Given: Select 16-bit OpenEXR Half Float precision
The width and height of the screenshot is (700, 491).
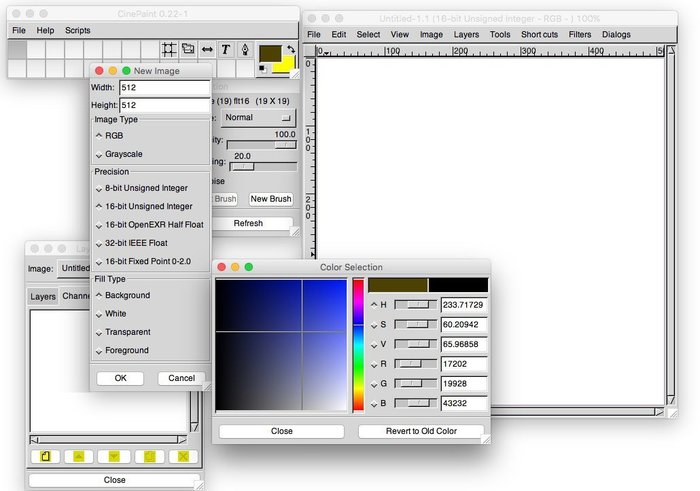Looking at the screenshot, I should (x=150, y=225).
